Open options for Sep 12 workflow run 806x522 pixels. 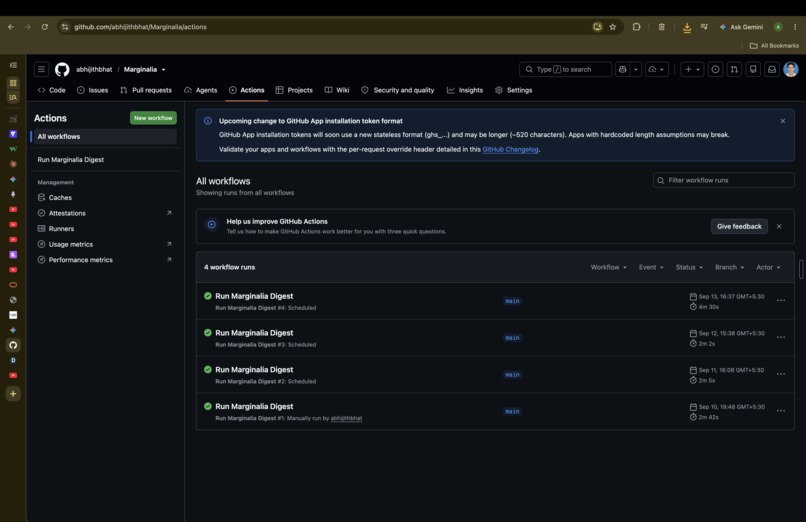click(x=781, y=338)
